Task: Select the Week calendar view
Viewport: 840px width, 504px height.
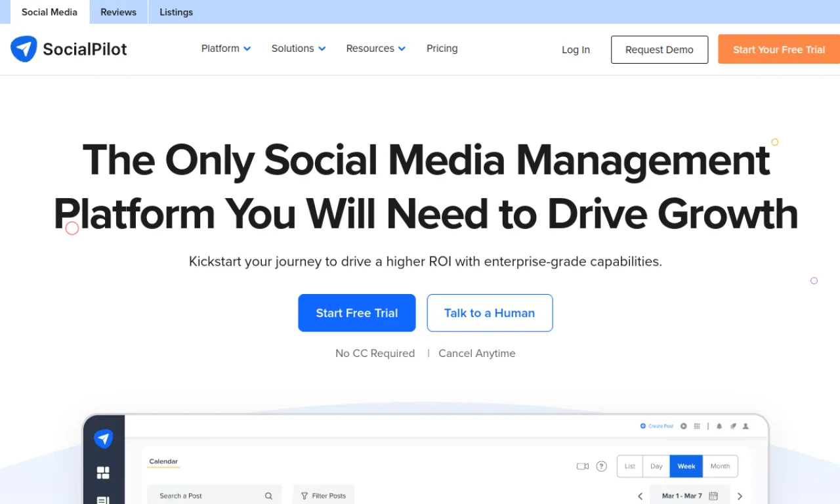Action: pyautogui.click(x=686, y=467)
